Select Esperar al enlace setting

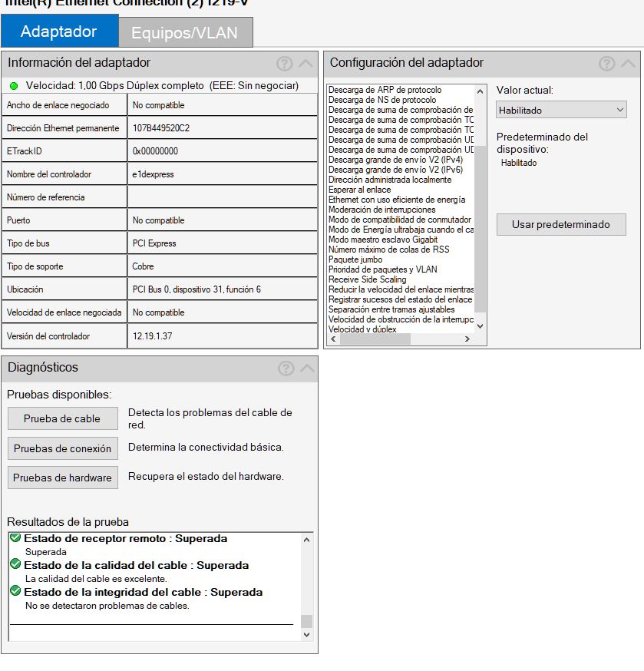pyautogui.click(x=360, y=190)
